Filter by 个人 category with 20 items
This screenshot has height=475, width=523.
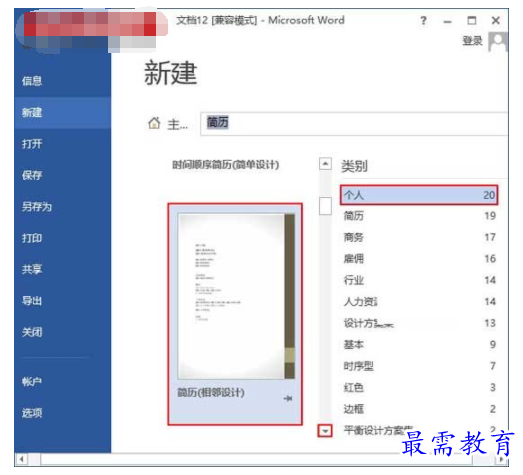click(419, 195)
